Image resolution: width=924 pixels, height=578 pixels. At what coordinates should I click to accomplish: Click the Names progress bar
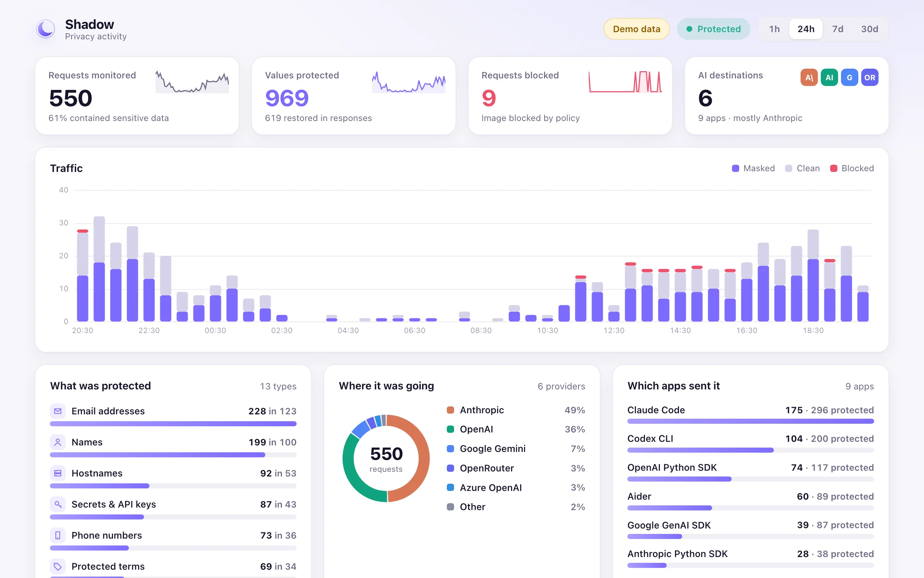click(x=173, y=455)
